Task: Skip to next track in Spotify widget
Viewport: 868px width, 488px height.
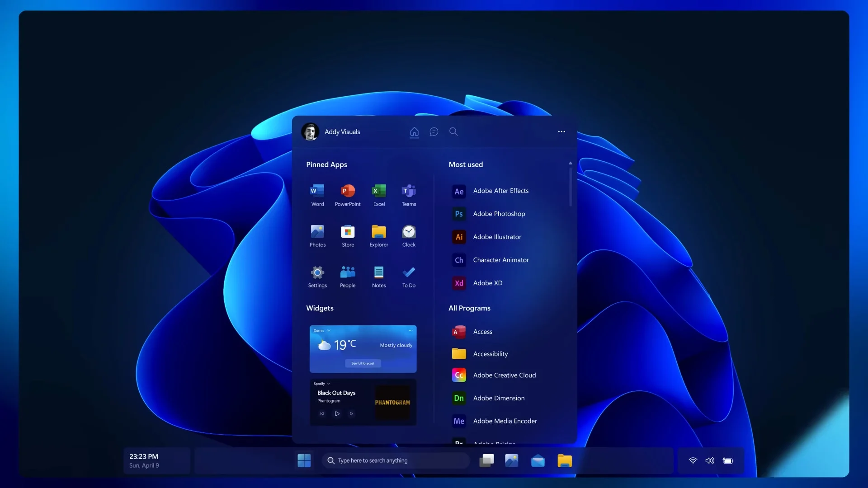Action: click(x=351, y=413)
